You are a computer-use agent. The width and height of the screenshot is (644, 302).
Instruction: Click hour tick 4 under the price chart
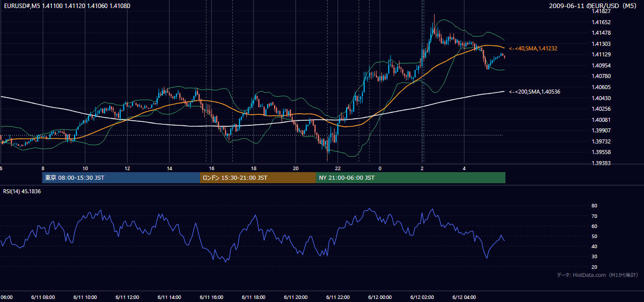464,168
